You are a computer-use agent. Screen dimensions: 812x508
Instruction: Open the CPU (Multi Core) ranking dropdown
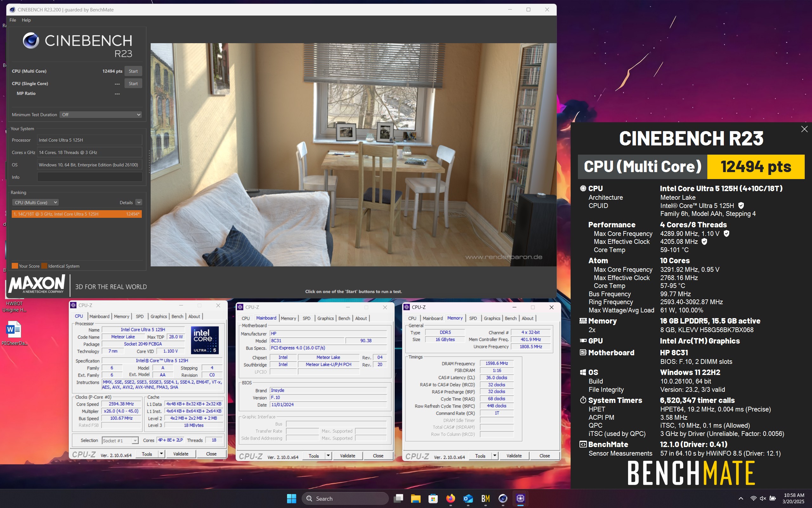tap(35, 202)
